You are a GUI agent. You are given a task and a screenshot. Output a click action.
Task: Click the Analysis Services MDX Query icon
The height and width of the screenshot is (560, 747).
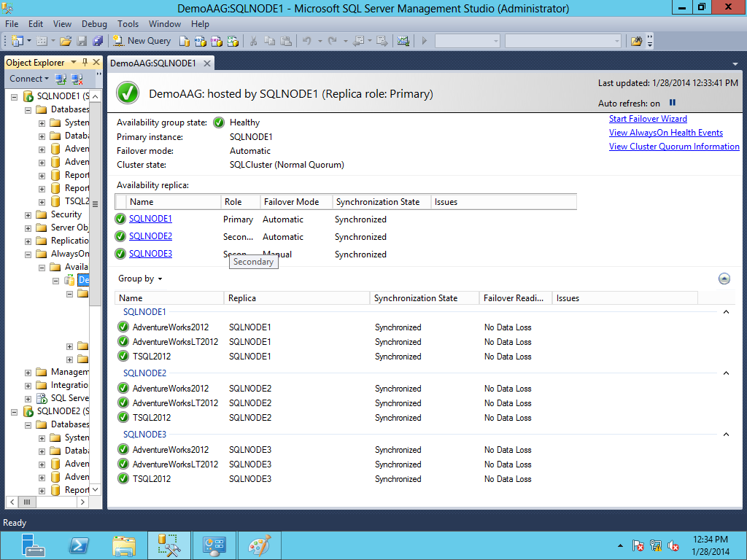(x=201, y=41)
